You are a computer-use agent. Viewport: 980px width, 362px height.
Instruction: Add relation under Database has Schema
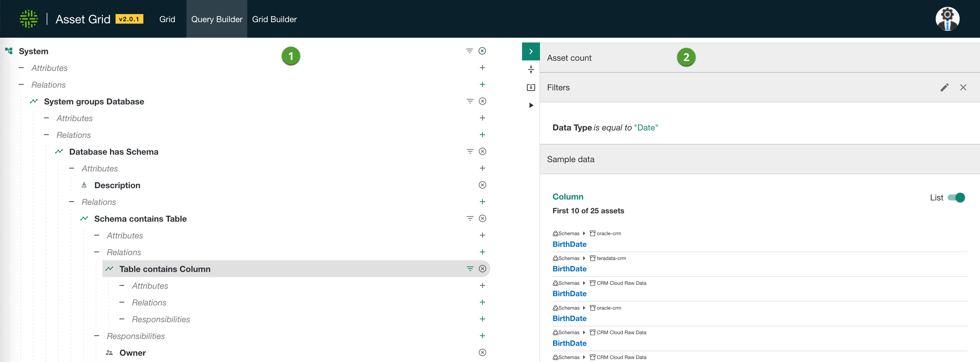tap(483, 202)
